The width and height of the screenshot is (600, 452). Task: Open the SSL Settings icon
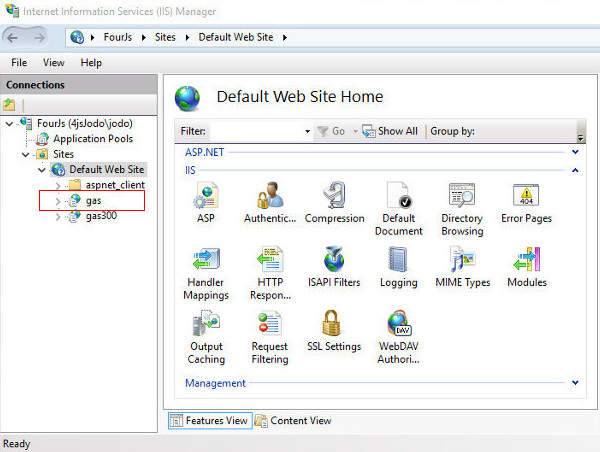tap(334, 324)
